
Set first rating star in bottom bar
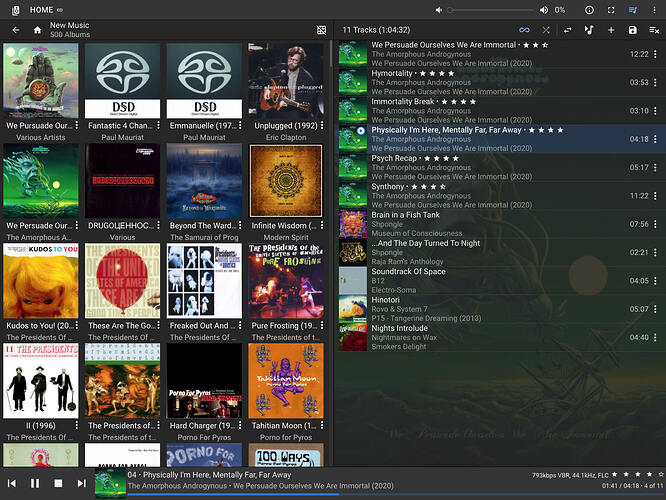(615, 474)
